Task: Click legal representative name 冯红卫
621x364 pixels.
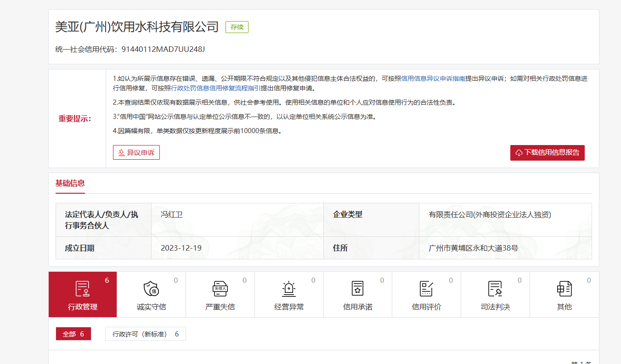Action: 172,214
